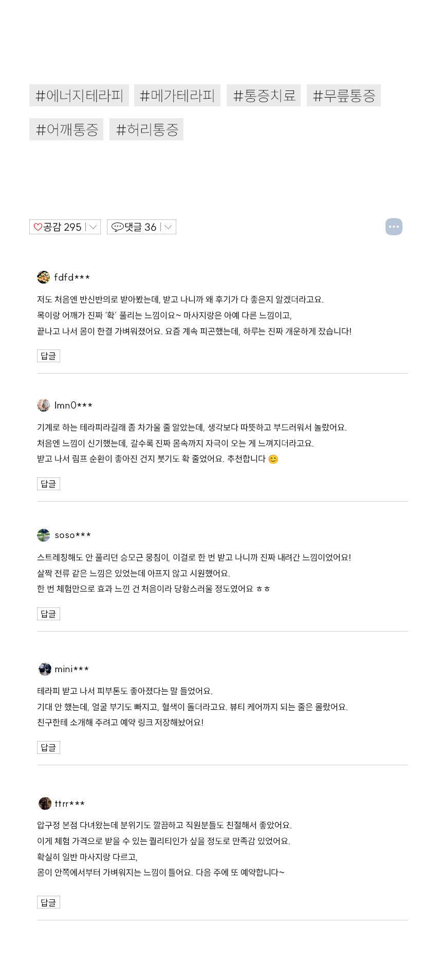
Task: Reply to fdfd*** comment with 답글
Action: [48, 356]
